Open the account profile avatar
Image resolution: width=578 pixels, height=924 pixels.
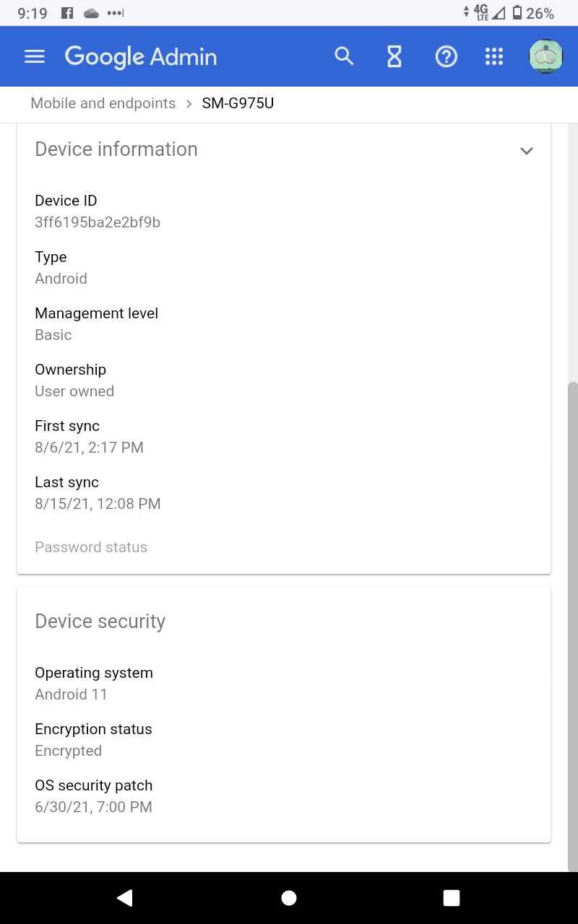click(545, 57)
